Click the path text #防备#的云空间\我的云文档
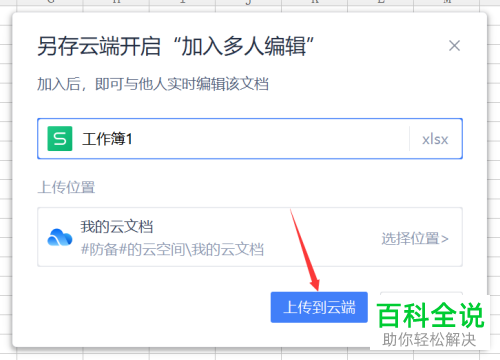 point(172,249)
